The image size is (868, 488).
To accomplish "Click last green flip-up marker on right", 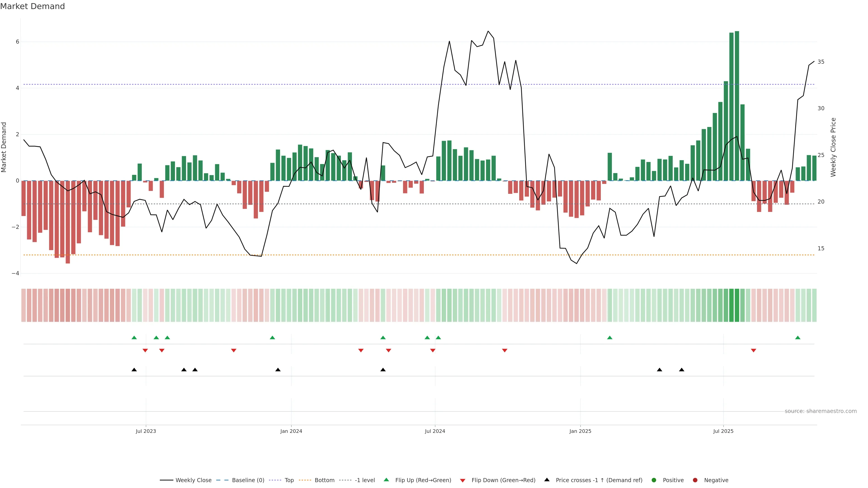I will click(x=797, y=338).
